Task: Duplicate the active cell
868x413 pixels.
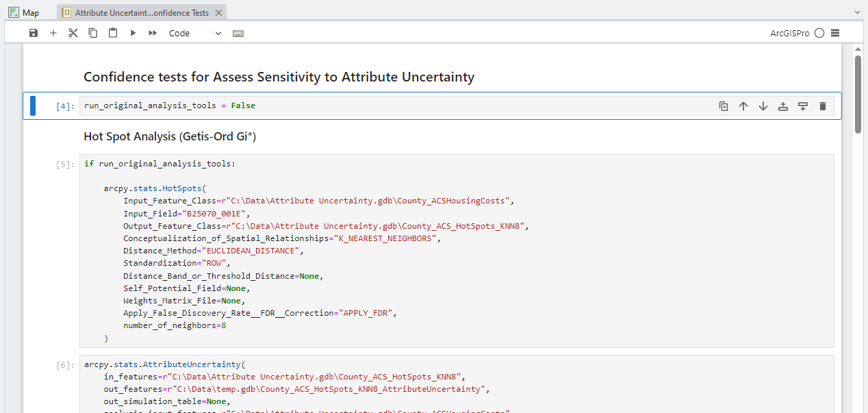Action: click(724, 106)
